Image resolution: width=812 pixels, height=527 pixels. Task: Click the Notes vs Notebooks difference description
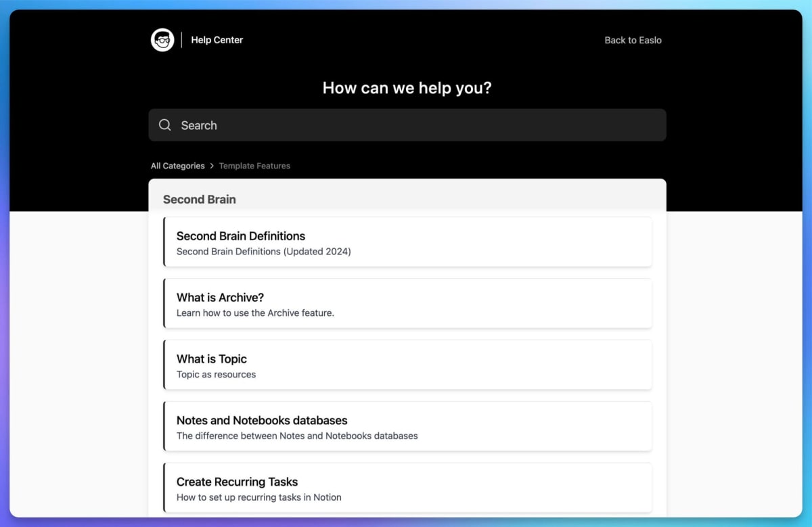[297, 436]
